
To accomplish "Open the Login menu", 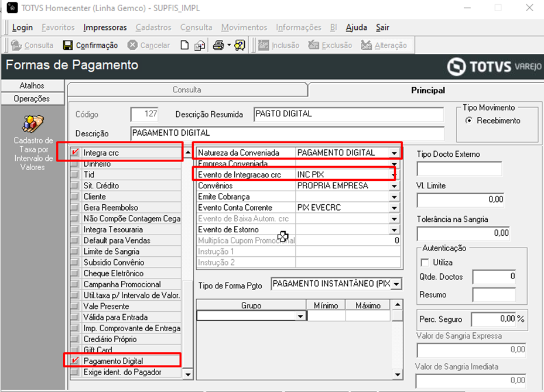I will pos(22,27).
